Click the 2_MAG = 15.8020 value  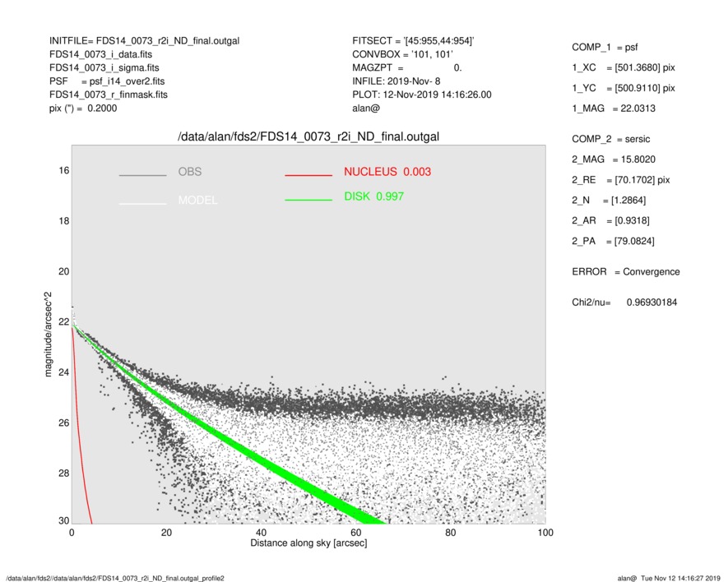pyautogui.click(x=614, y=159)
